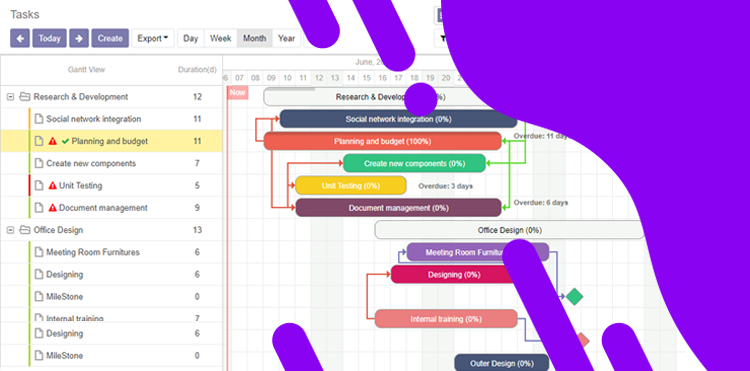Click the Social network integration file icon
The image size is (750, 371).
point(39,119)
